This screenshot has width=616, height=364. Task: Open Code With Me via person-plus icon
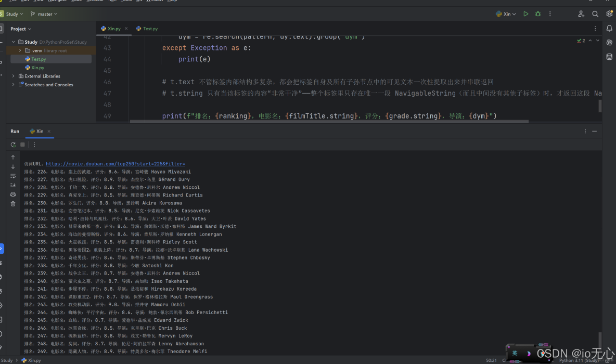[x=581, y=14]
